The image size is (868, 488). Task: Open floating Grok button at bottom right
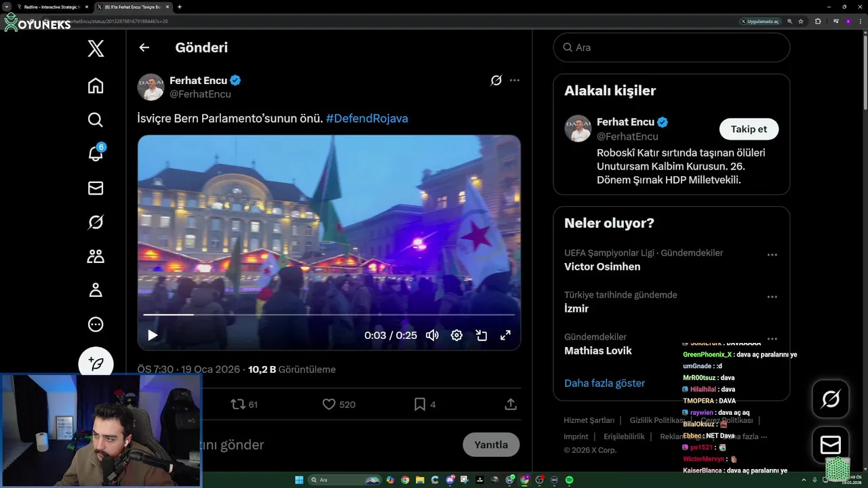(831, 399)
